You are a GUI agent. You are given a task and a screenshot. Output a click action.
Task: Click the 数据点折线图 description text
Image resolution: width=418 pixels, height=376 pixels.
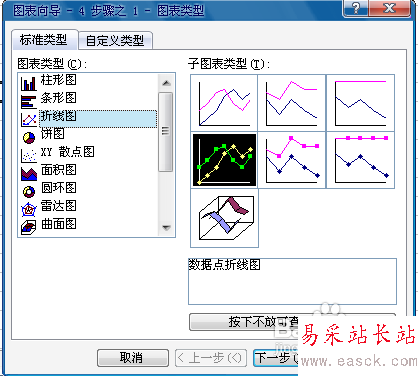[x=224, y=265]
